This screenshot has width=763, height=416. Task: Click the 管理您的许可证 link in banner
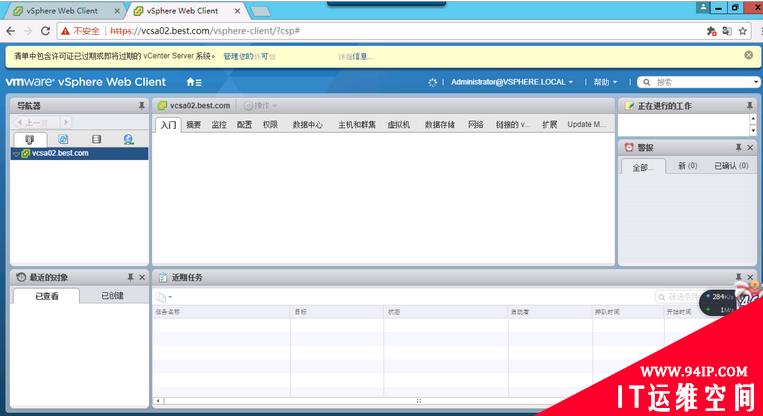(249, 56)
